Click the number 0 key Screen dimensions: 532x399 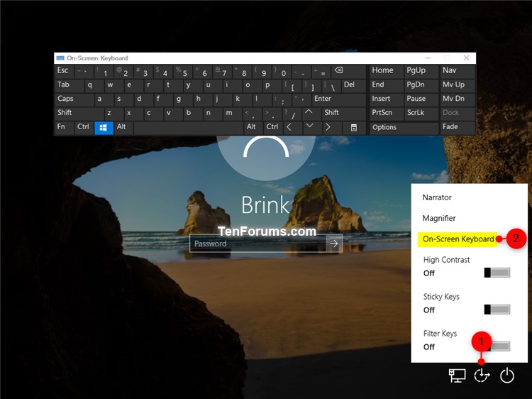(x=282, y=72)
